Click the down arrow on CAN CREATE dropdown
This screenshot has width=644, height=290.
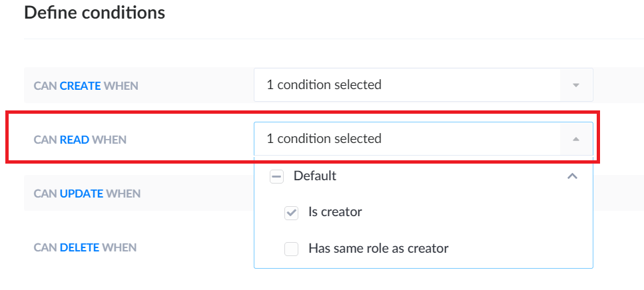pos(576,85)
